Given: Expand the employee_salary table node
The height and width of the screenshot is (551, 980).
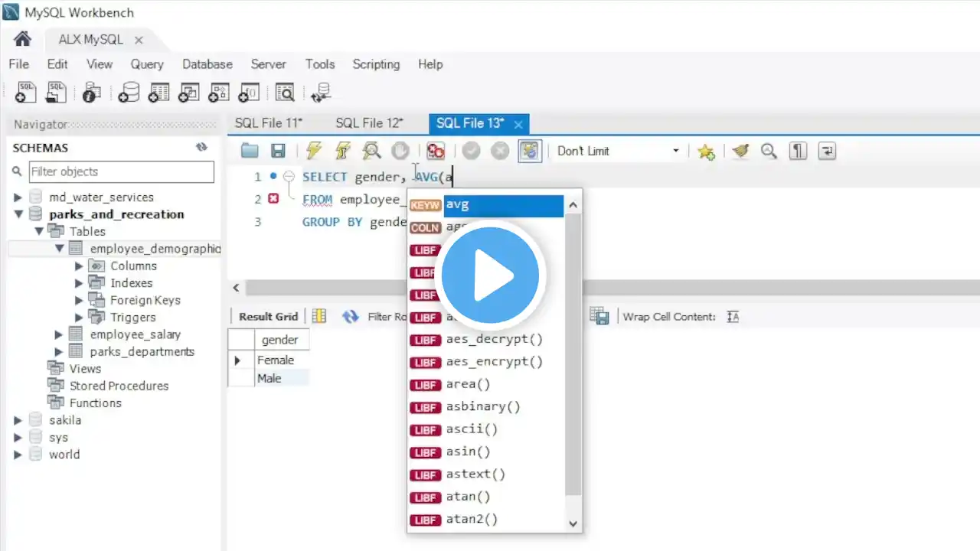Looking at the screenshot, I should coord(59,334).
